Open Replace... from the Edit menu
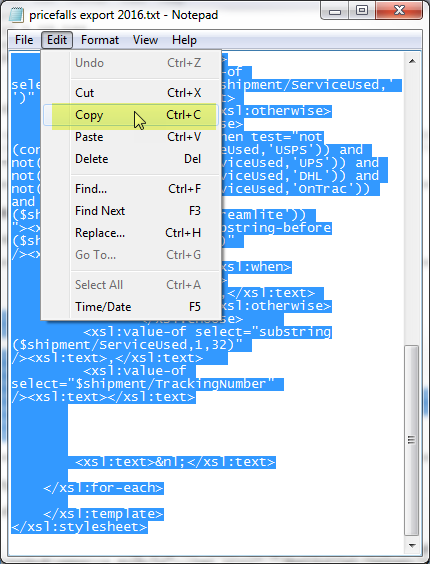 point(131,233)
